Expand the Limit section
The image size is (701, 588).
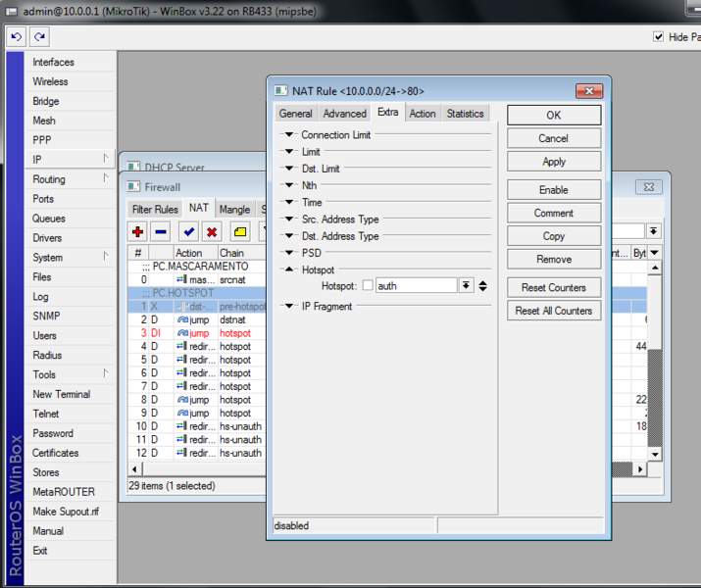coord(289,151)
